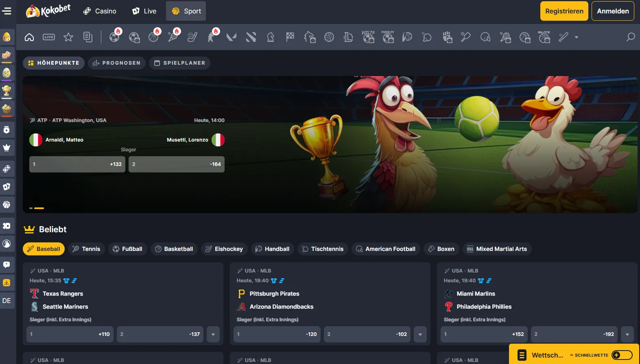Select the Mixed Martial Arts filter chip
The image size is (640, 364).
coord(497,249)
